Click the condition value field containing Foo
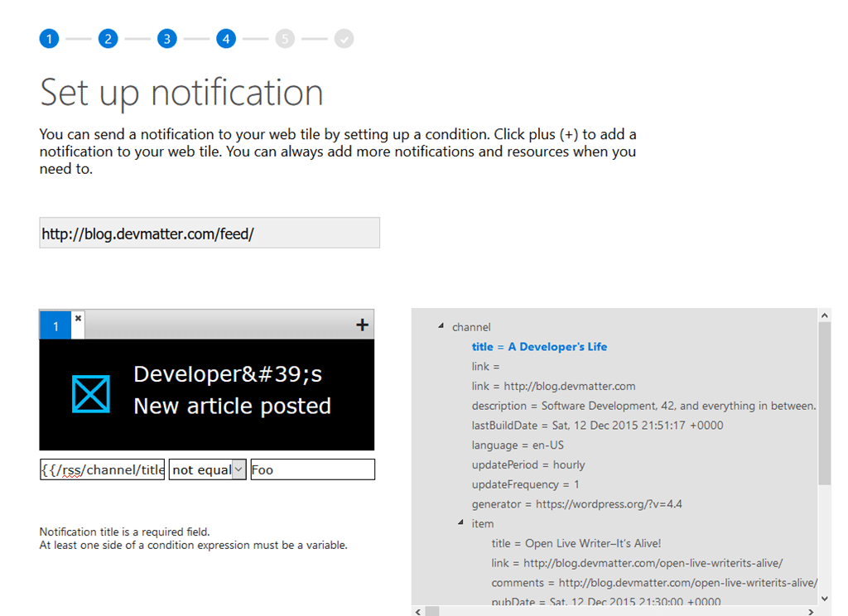 click(312, 469)
